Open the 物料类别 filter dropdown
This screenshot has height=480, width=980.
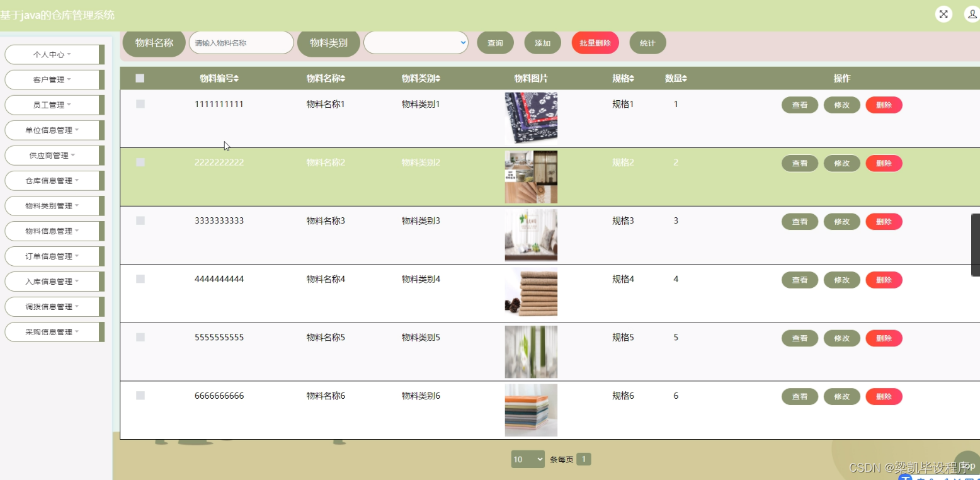[416, 43]
